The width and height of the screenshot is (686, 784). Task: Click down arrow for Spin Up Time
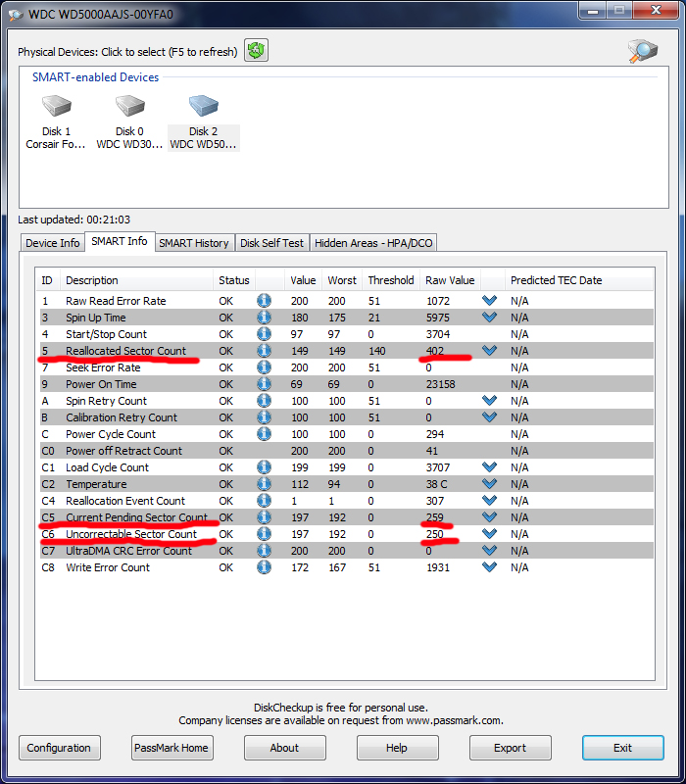tap(489, 317)
